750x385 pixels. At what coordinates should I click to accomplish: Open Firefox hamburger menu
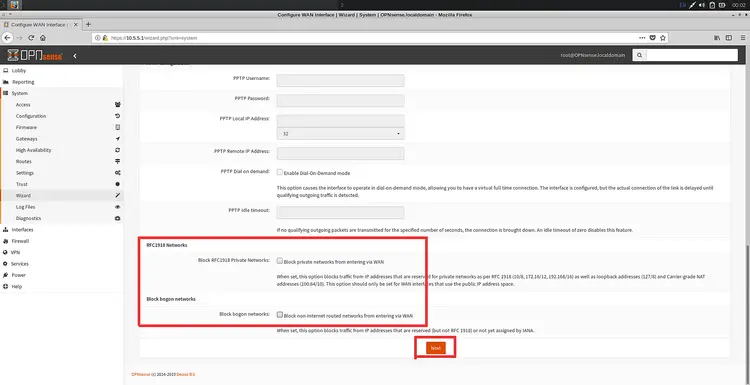point(743,38)
